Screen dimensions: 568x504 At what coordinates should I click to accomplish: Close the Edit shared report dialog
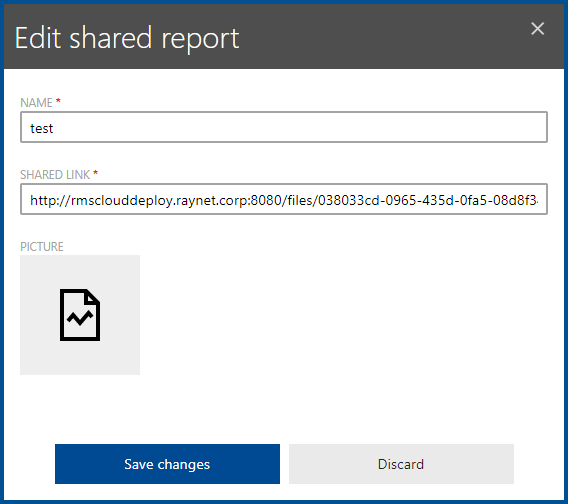[x=538, y=29]
